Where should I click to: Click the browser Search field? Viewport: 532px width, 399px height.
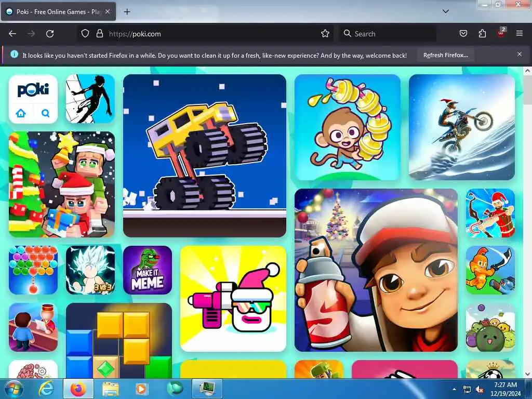[388, 34]
